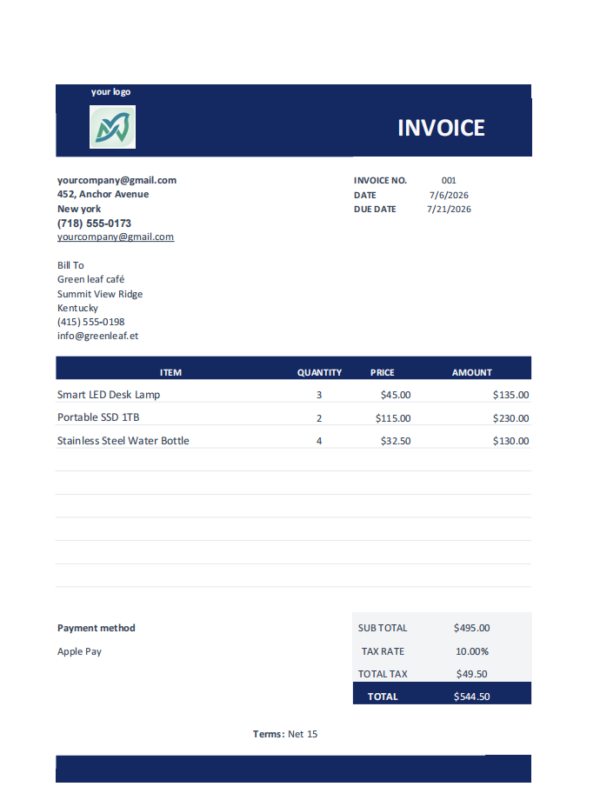Select the 'INVOICE NO.' label

click(380, 181)
